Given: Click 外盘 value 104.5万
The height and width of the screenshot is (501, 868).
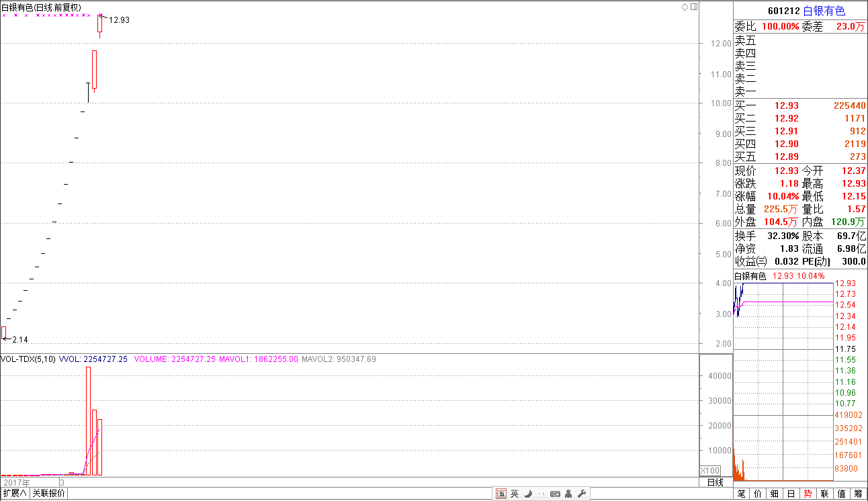Looking at the screenshot, I should tap(781, 222).
